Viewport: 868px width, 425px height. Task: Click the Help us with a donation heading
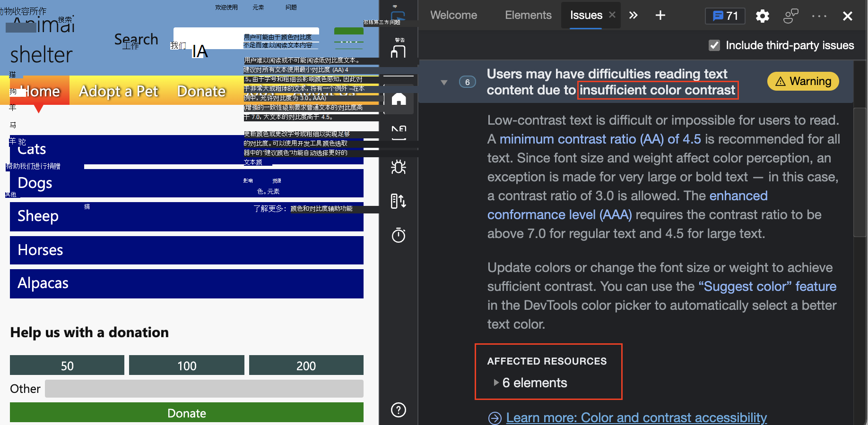click(89, 332)
